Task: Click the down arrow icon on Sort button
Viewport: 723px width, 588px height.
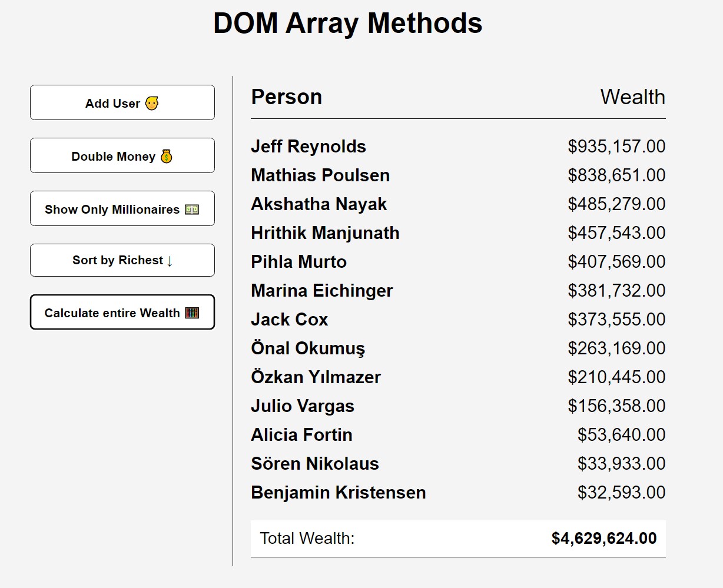Action: (x=170, y=261)
